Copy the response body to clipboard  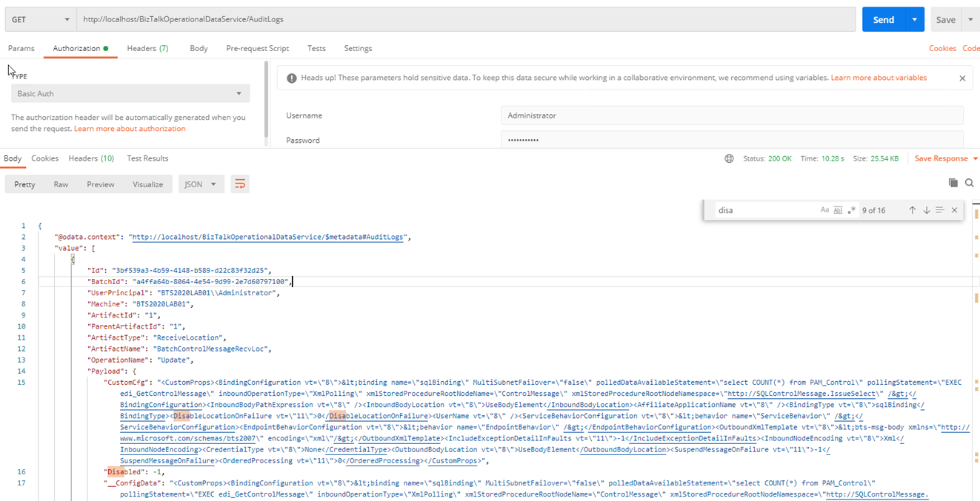tap(953, 183)
